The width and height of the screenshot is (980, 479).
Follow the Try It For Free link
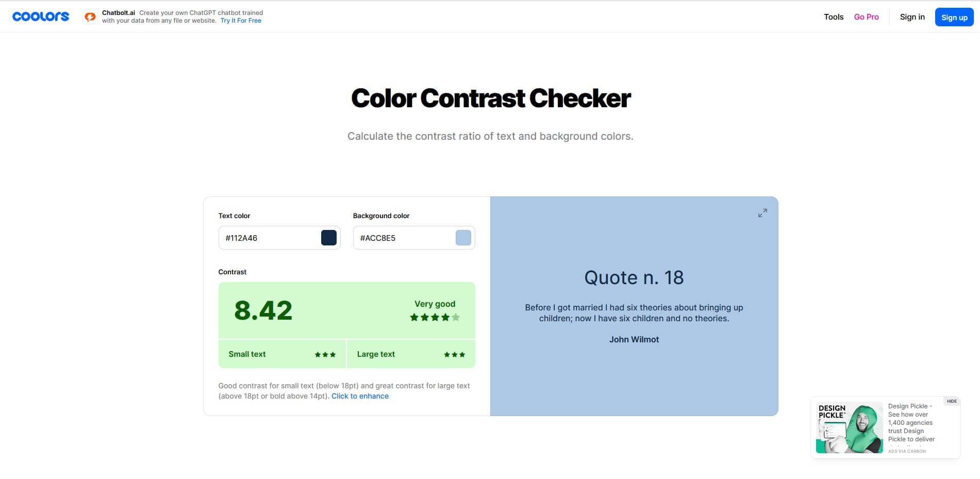(x=241, y=21)
